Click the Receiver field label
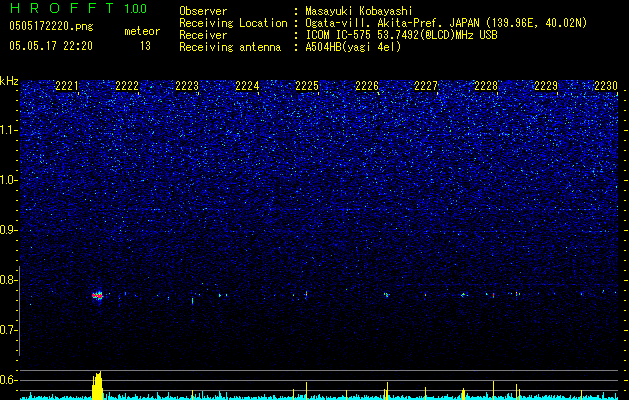Viewport: 629px width, 400px height. click(x=203, y=35)
